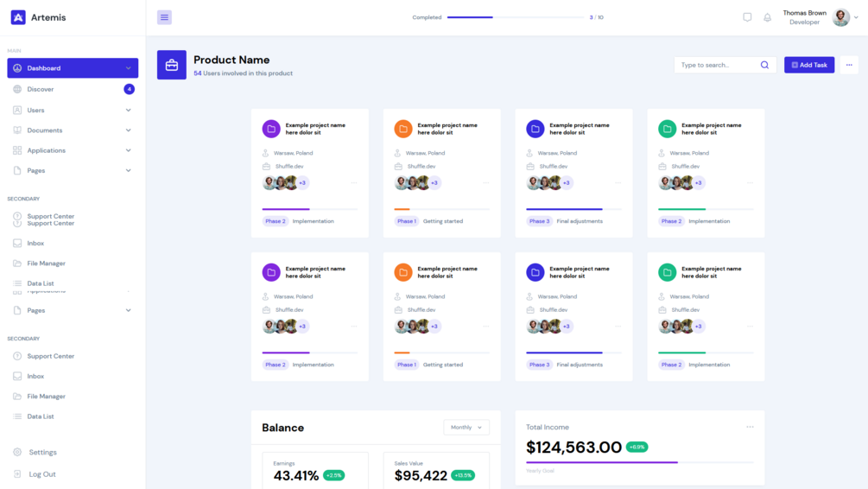Click purple folder icon in top-row card

pos(271,129)
